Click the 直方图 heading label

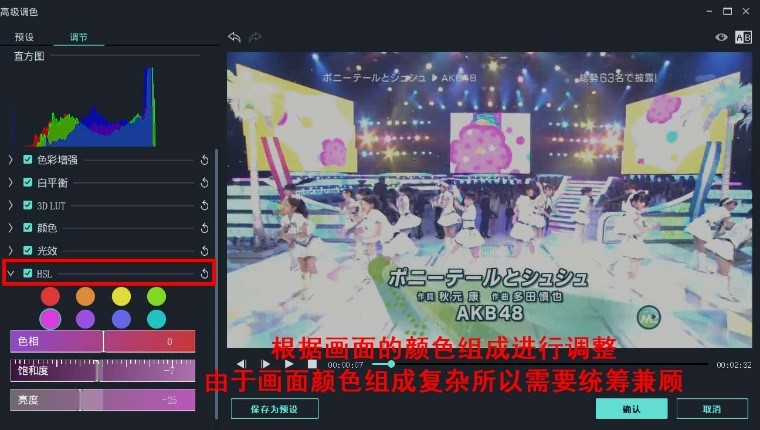click(29, 56)
